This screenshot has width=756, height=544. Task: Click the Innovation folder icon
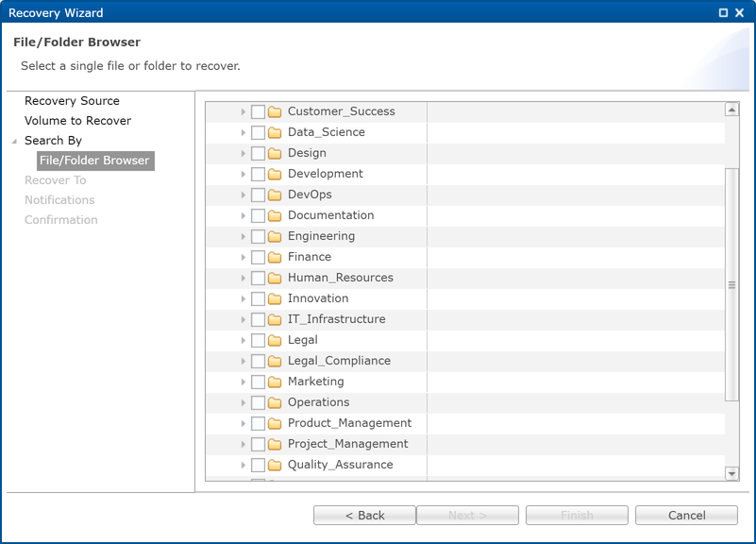click(x=275, y=298)
